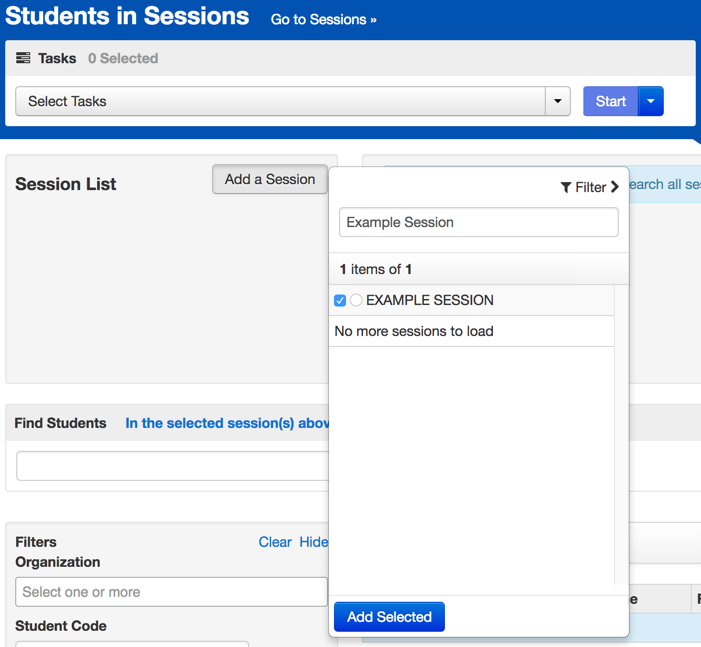Viewport: 701px width, 647px height.
Task: Click the funnel Filter icon
Action: click(566, 187)
